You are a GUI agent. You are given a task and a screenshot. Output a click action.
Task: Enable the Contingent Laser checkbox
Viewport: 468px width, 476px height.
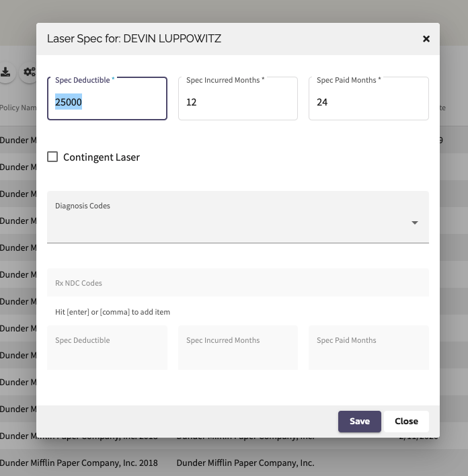click(52, 157)
